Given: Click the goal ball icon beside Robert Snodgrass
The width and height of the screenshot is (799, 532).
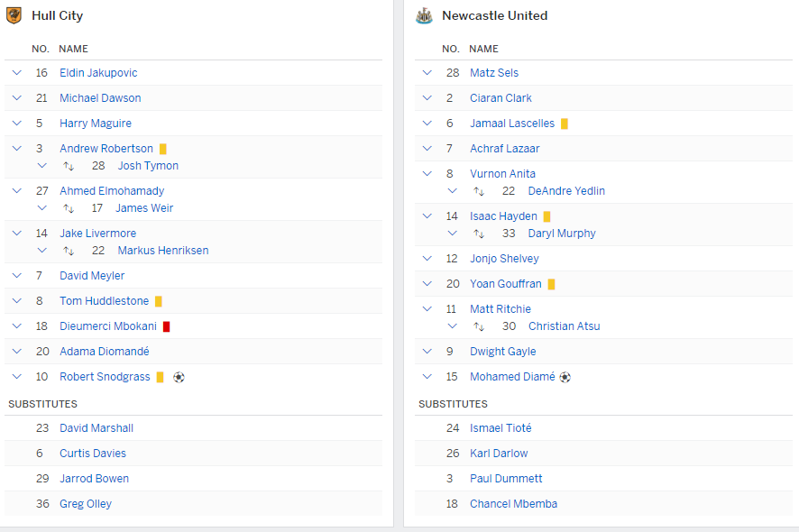Looking at the screenshot, I should pyautogui.click(x=179, y=377).
